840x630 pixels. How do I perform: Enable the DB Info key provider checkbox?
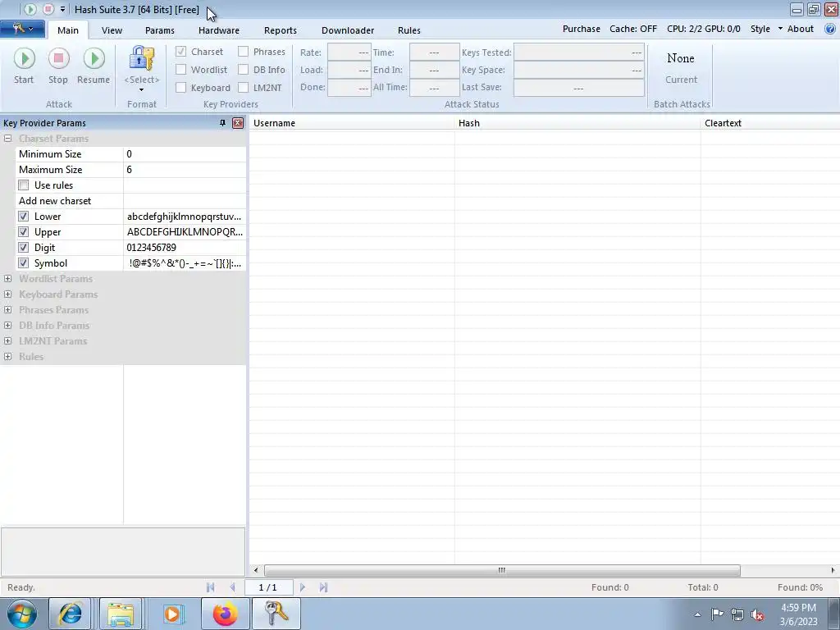pos(243,70)
